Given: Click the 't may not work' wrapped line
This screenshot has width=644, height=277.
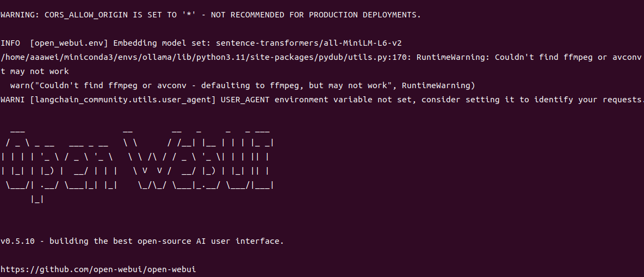Looking at the screenshot, I should click(x=34, y=71).
